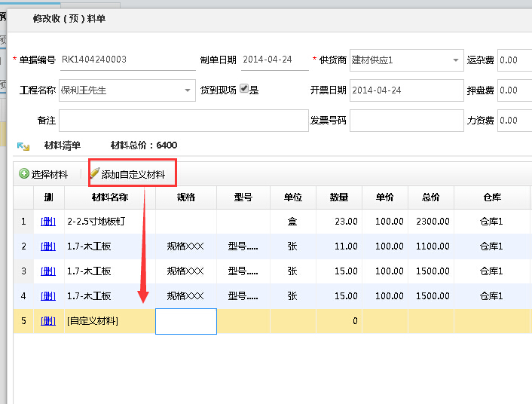Viewport: 532px width, 404px height.
Task: Click the 力资费 amount field
Action: click(x=515, y=121)
